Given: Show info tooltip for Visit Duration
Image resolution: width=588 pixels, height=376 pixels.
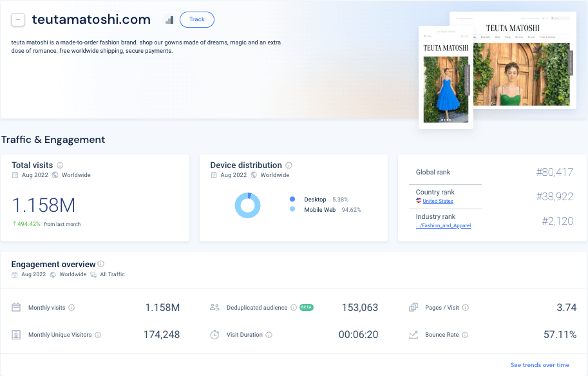Looking at the screenshot, I should pyautogui.click(x=269, y=335).
